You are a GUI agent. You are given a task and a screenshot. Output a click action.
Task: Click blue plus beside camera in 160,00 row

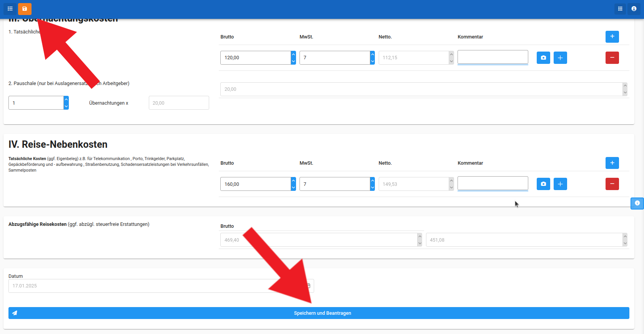(560, 184)
